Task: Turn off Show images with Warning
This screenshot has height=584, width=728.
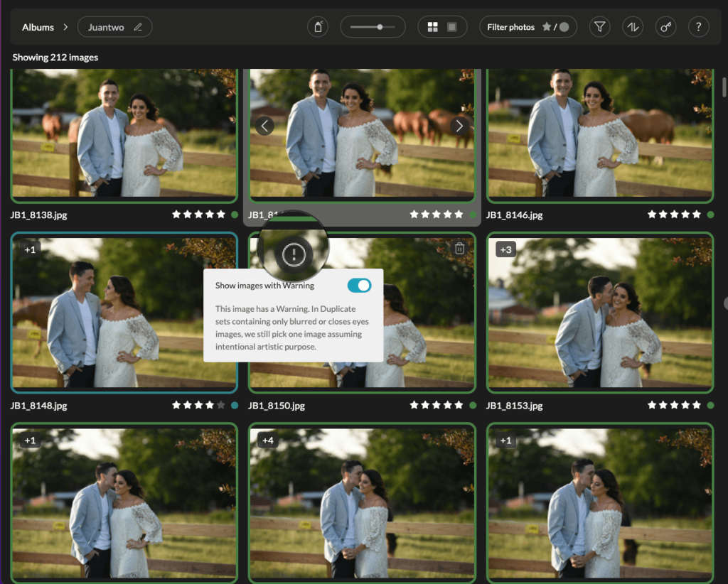Action: (x=359, y=286)
